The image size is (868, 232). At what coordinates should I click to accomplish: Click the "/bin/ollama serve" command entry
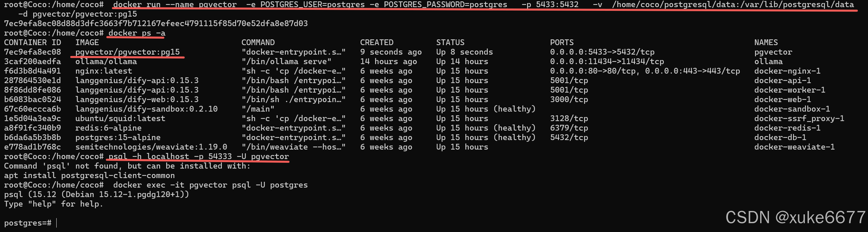point(287,61)
